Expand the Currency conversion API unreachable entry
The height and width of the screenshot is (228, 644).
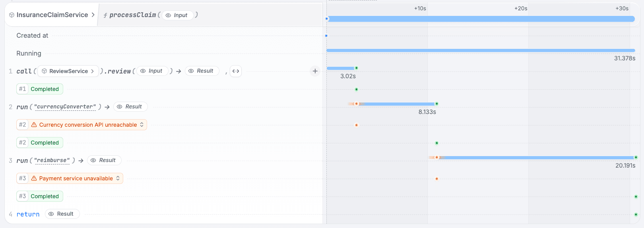[82, 125]
